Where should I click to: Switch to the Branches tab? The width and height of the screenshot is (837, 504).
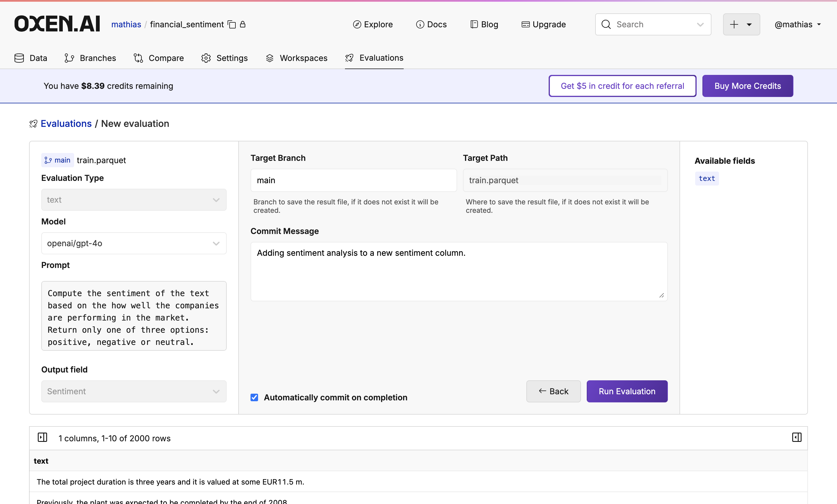[90, 58]
